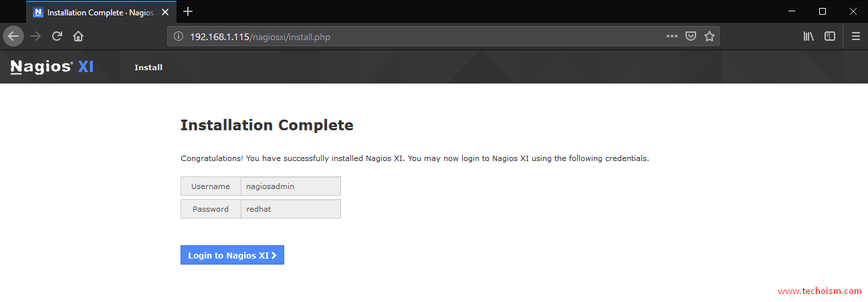Open a new tab with plus button
This screenshot has height=302, width=868.
coord(188,11)
